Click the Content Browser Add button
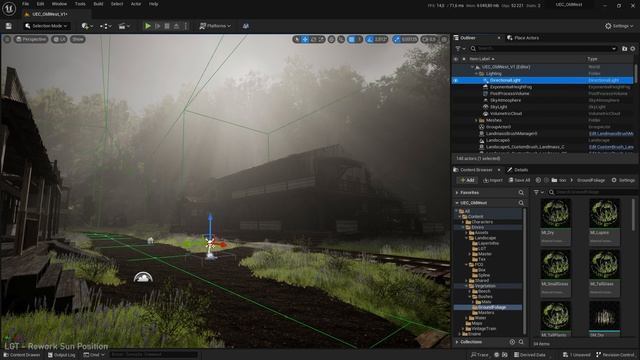 467,180
